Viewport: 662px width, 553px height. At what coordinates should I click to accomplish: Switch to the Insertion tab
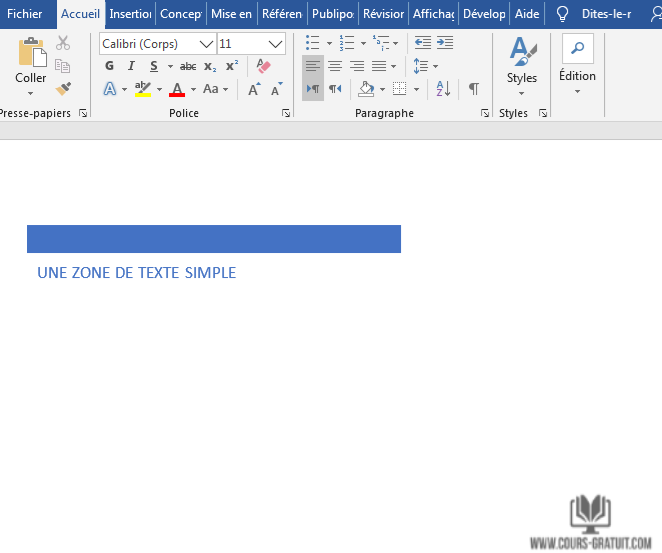(x=130, y=14)
